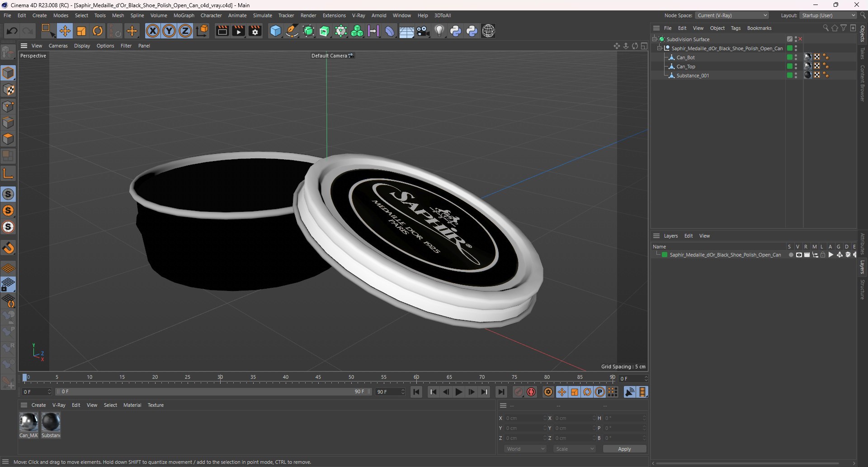Click the Search icon in Object Manager
Image resolution: width=868 pixels, height=467 pixels.
[826, 28]
